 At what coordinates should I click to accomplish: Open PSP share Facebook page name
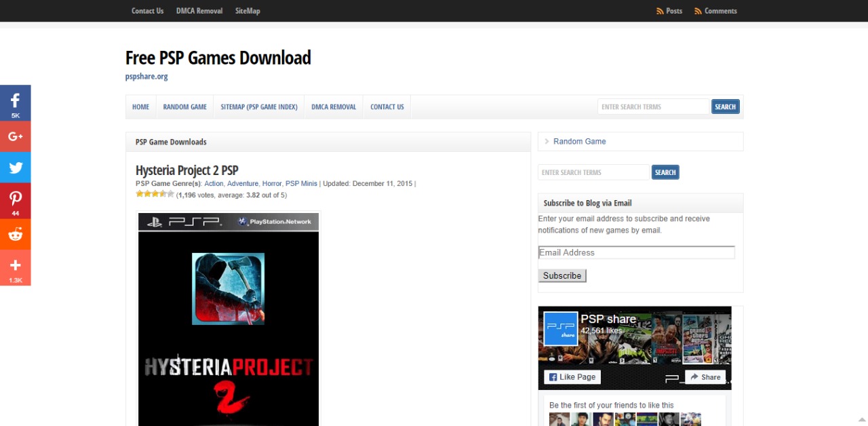coord(608,319)
